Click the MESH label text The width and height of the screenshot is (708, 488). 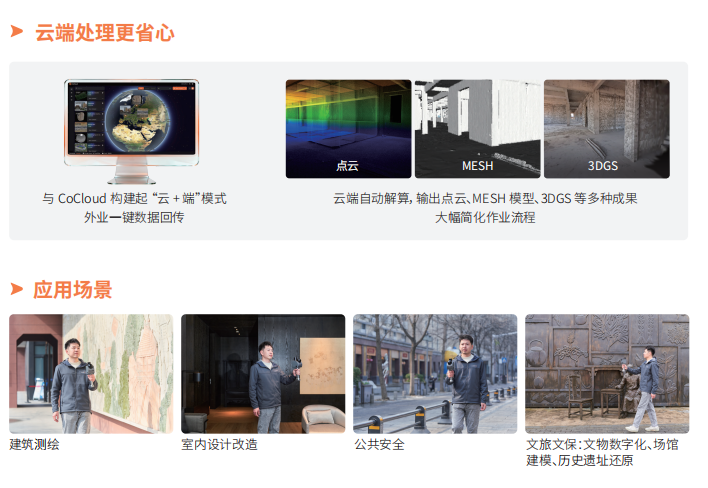pos(477,166)
